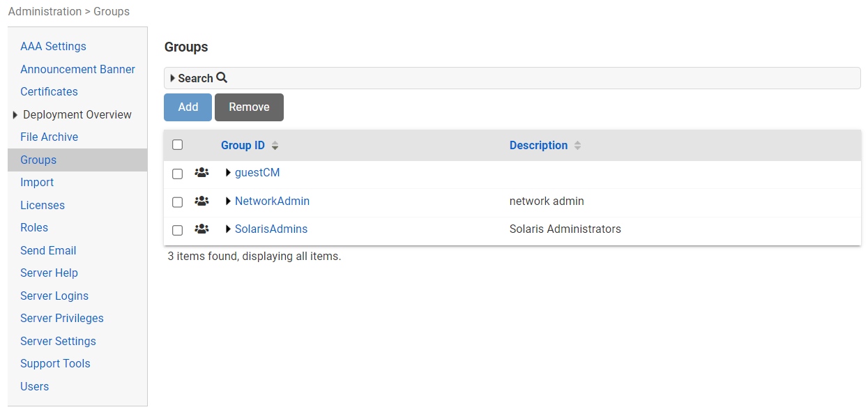
Task: Open the Server Privileges menu item
Action: point(62,318)
